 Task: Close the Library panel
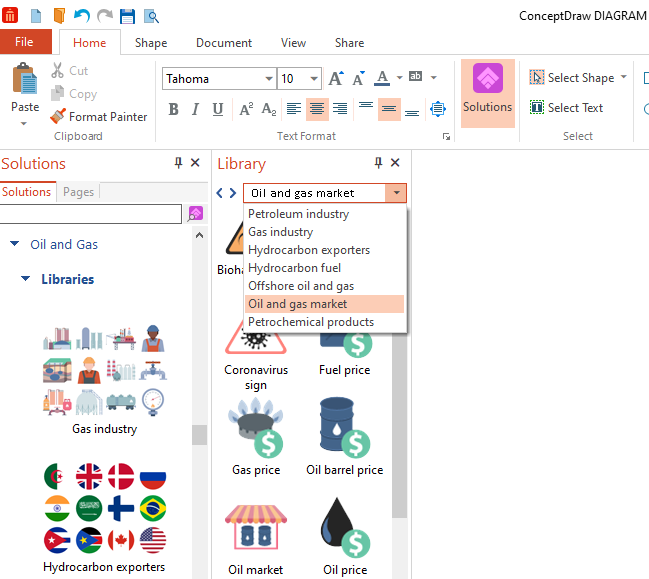(395, 163)
